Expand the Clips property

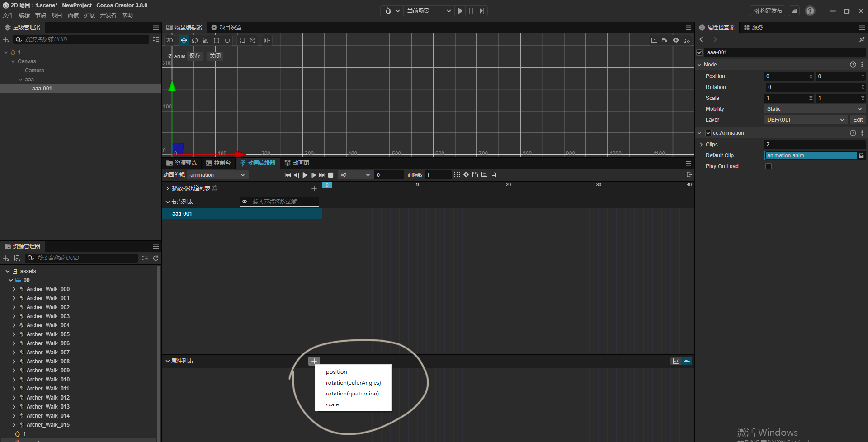click(701, 145)
